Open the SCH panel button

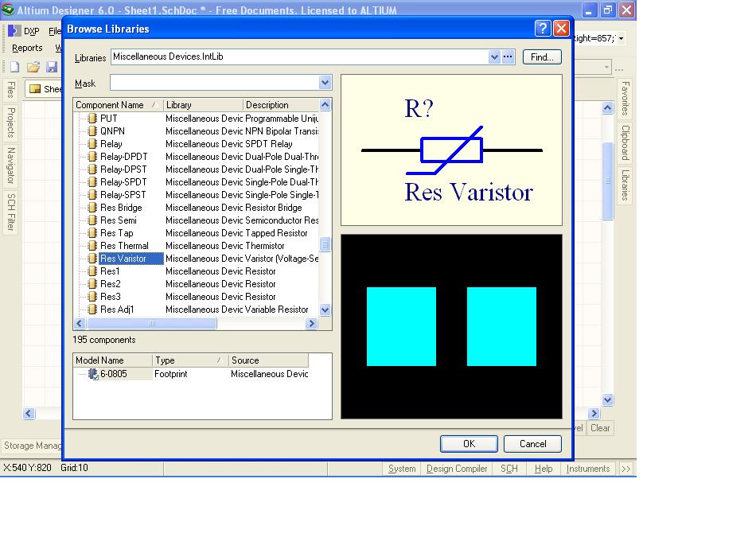click(509, 469)
